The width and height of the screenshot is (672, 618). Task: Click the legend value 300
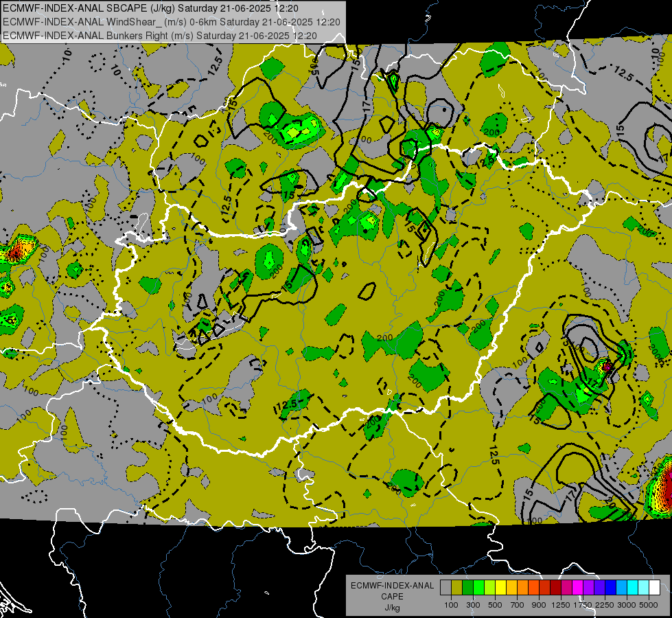(473, 605)
